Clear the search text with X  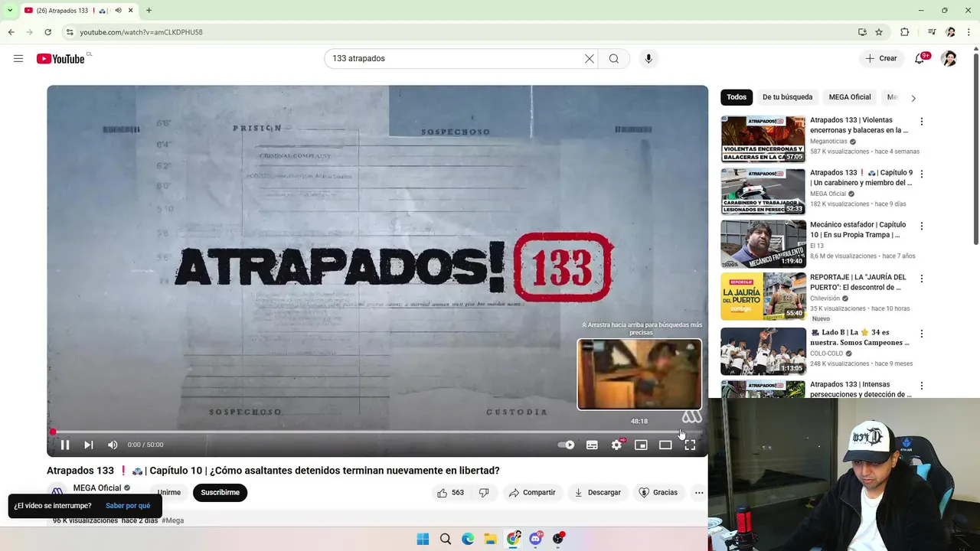pos(590,58)
